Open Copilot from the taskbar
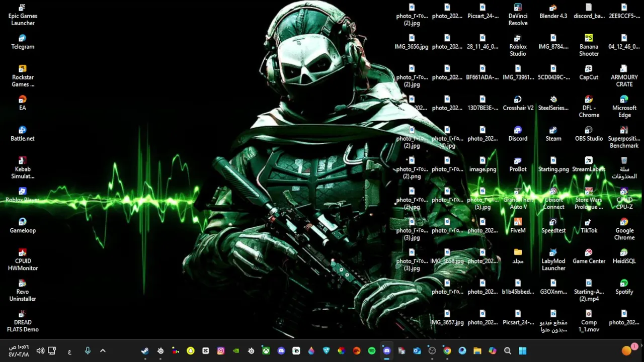This screenshot has height=362, width=644. pos(492,351)
